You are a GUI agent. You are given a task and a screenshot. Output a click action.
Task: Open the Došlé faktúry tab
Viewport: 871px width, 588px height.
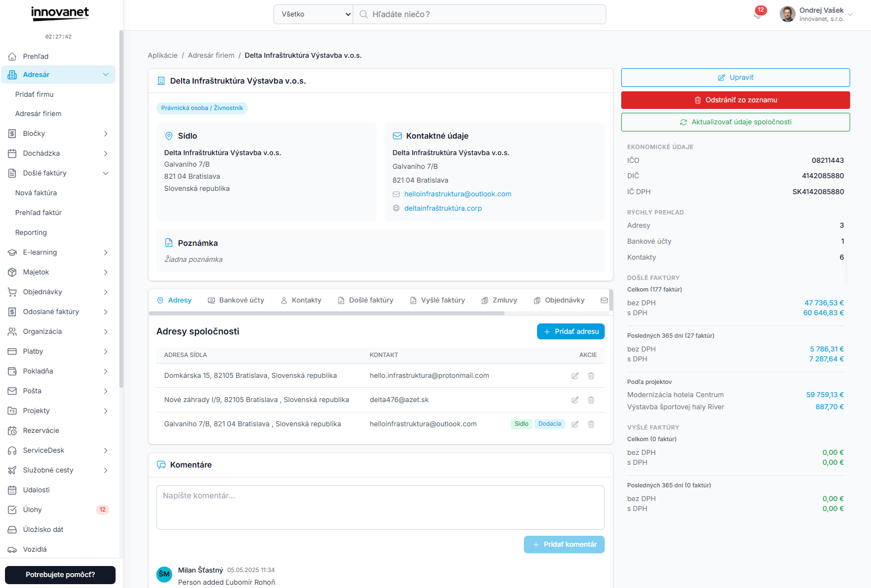[x=365, y=300]
